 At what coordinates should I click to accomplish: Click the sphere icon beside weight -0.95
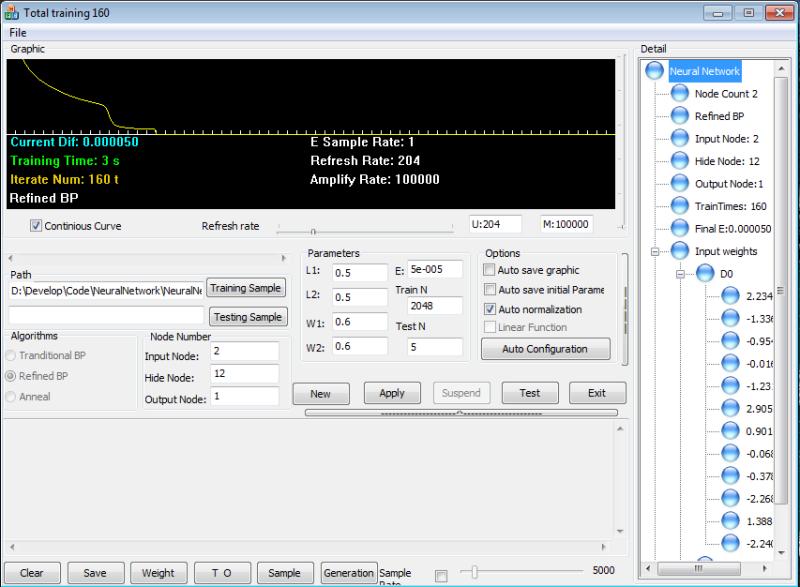click(730, 341)
